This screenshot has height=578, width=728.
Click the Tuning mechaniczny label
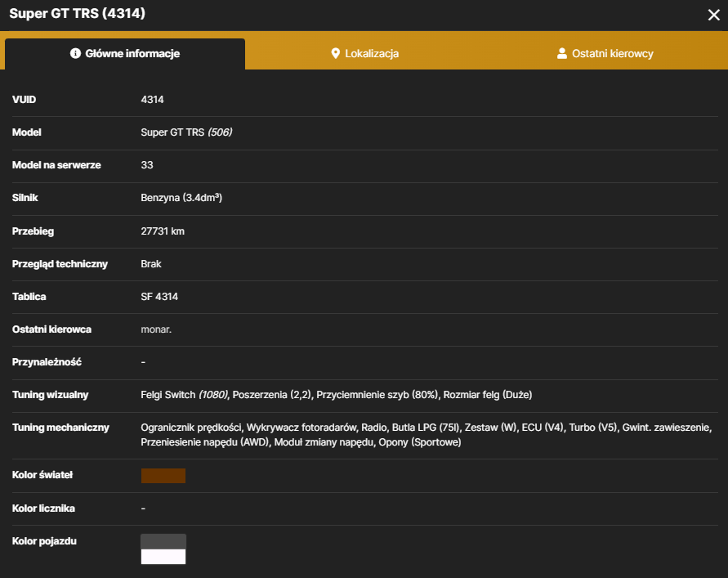pyautogui.click(x=60, y=428)
